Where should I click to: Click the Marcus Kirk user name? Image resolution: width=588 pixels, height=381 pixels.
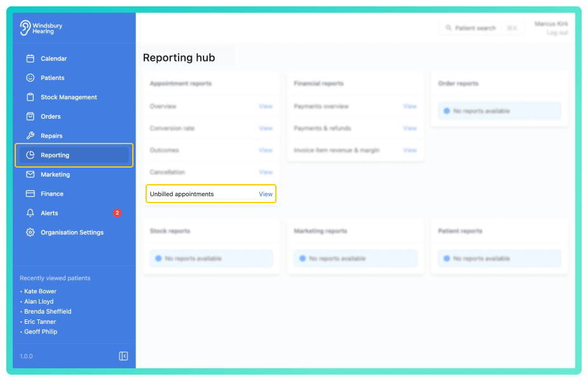pyautogui.click(x=551, y=23)
